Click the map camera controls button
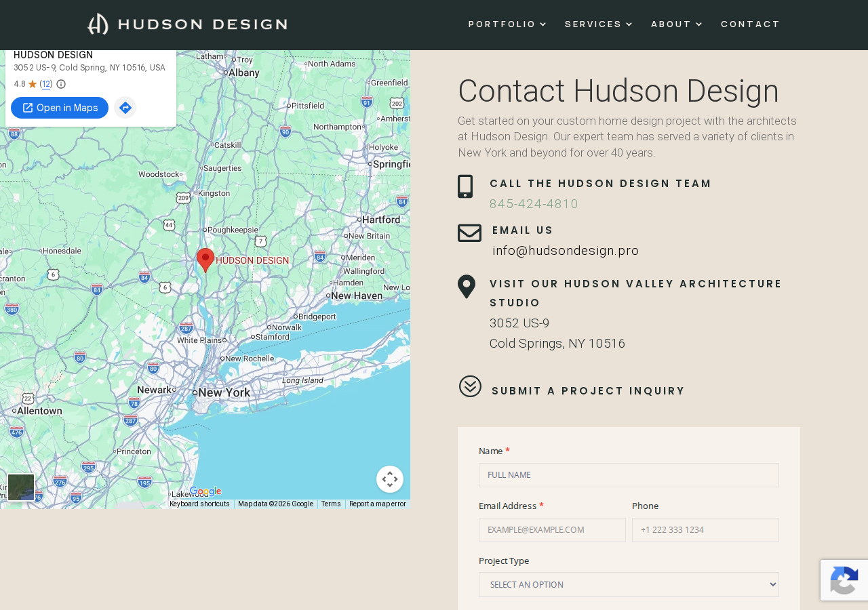Screen dimensions: 868x610 pyautogui.click(x=390, y=479)
